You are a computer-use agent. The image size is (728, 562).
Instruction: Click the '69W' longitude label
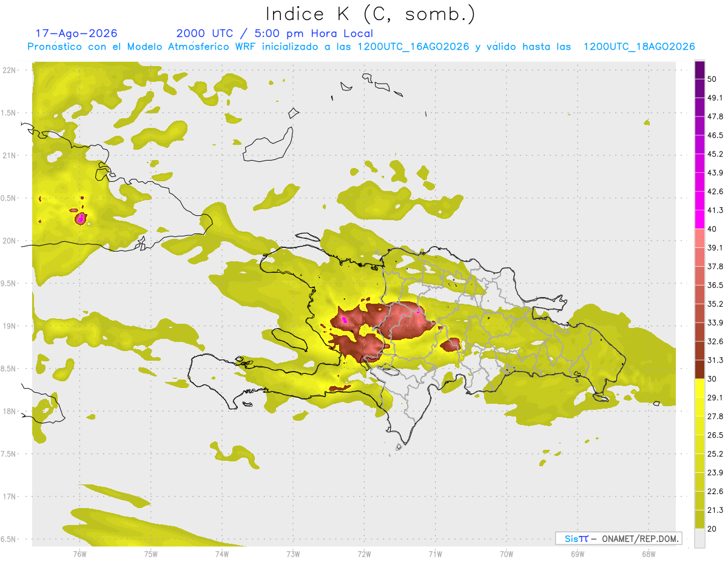578,554
